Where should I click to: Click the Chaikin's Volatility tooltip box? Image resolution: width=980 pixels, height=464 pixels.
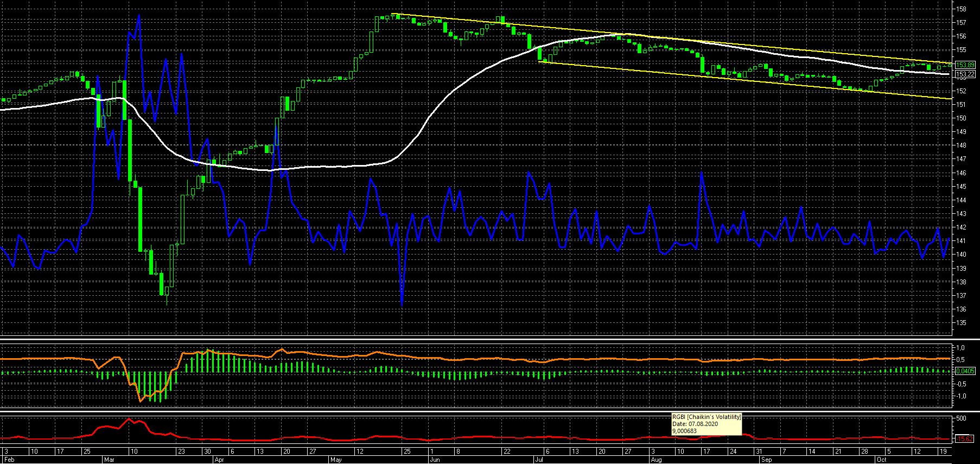coord(706,424)
